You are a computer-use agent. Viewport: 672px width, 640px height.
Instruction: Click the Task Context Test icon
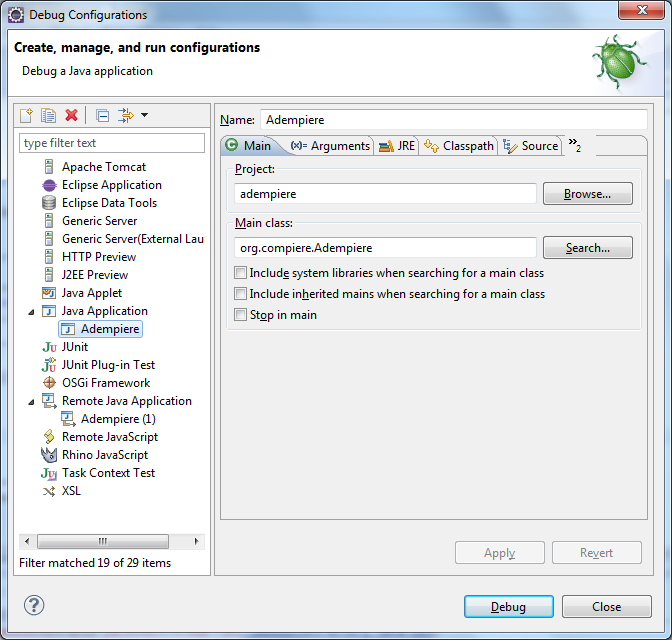[49, 473]
